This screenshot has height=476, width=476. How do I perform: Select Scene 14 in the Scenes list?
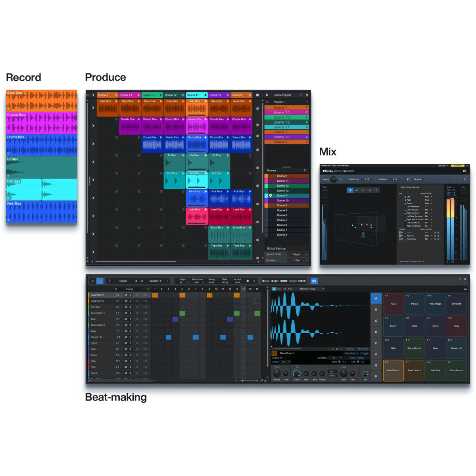(283, 181)
